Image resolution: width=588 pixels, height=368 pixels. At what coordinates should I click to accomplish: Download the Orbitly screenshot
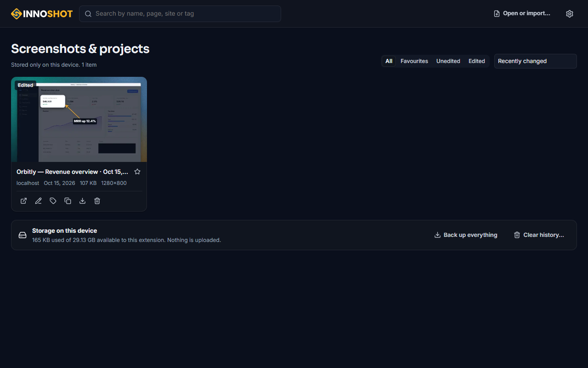[x=83, y=201]
